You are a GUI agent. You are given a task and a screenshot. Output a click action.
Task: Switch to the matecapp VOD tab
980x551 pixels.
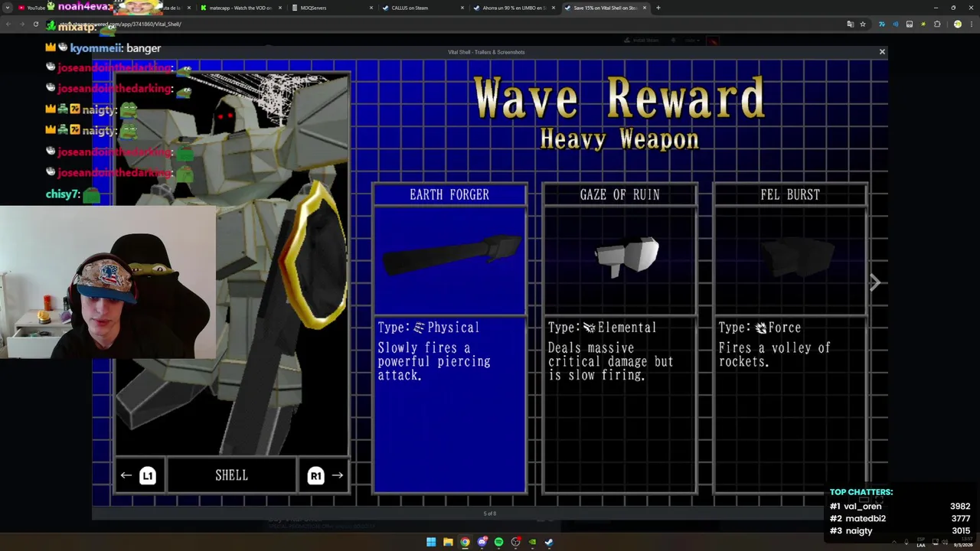point(240,8)
